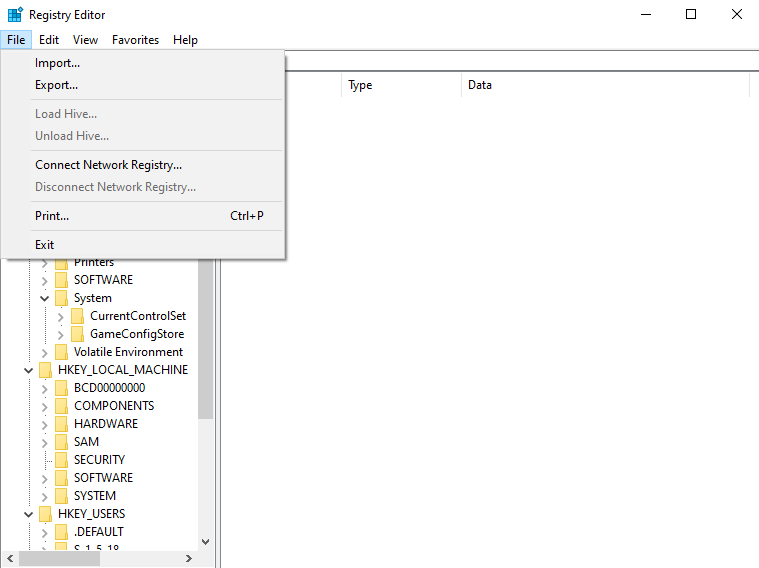The width and height of the screenshot is (759, 568).
Task: Expand the .DEFAULT key
Action: [x=45, y=533]
